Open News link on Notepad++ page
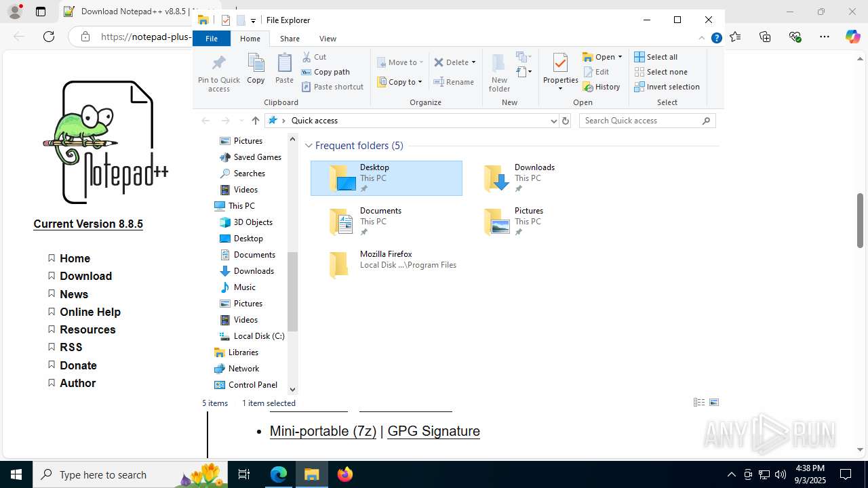The height and width of the screenshot is (488, 868). tap(74, 294)
